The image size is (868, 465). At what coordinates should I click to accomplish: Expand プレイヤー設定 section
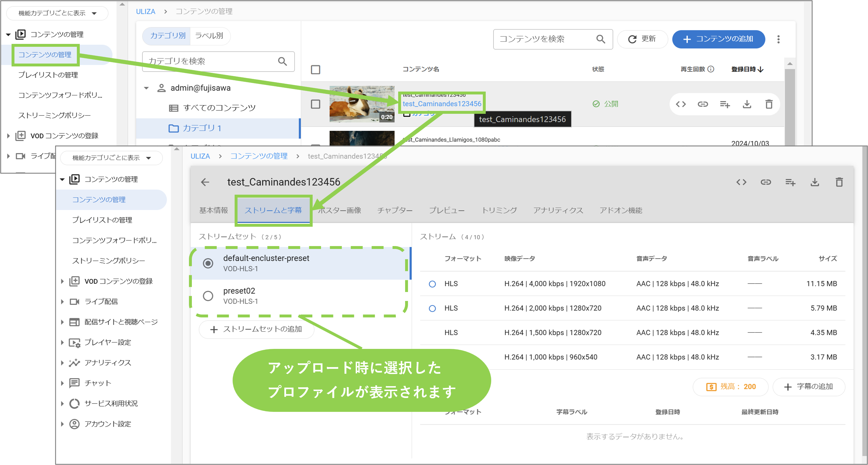pyautogui.click(x=62, y=343)
